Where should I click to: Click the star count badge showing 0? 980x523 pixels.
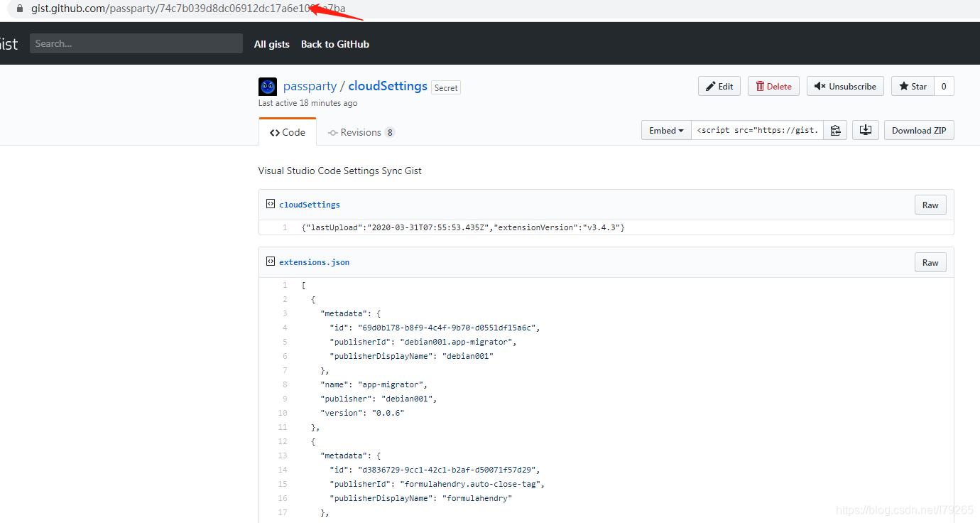click(943, 86)
